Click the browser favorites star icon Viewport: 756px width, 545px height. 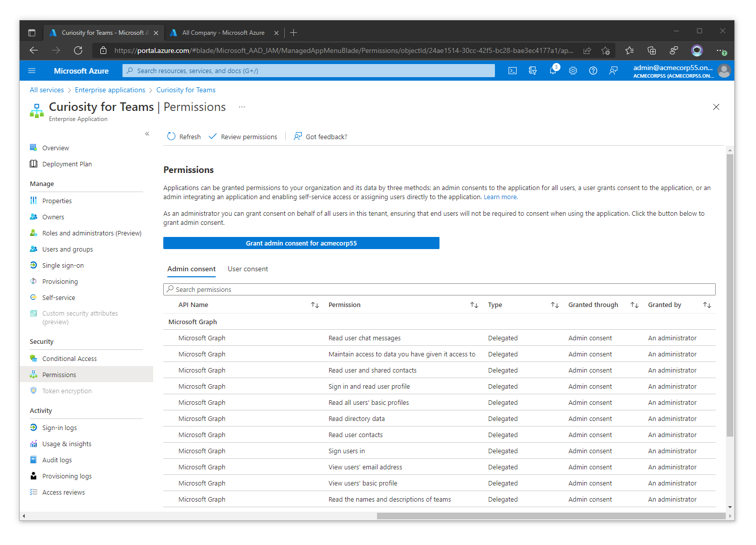pyautogui.click(x=629, y=50)
